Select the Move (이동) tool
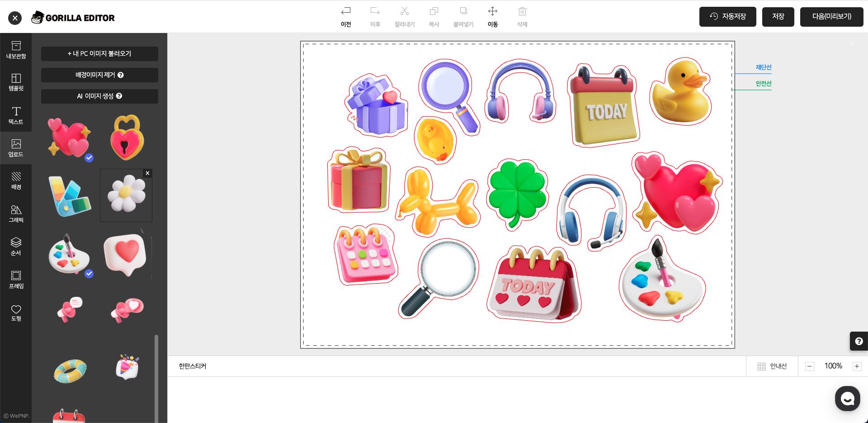 (492, 16)
